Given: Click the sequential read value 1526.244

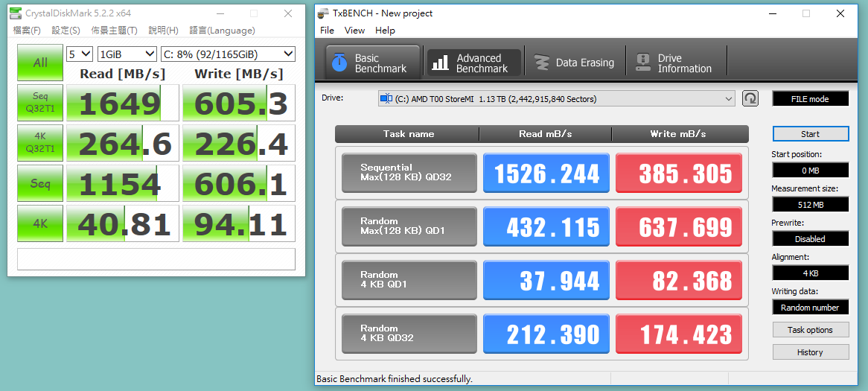Looking at the screenshot, I should coord(546,173).
